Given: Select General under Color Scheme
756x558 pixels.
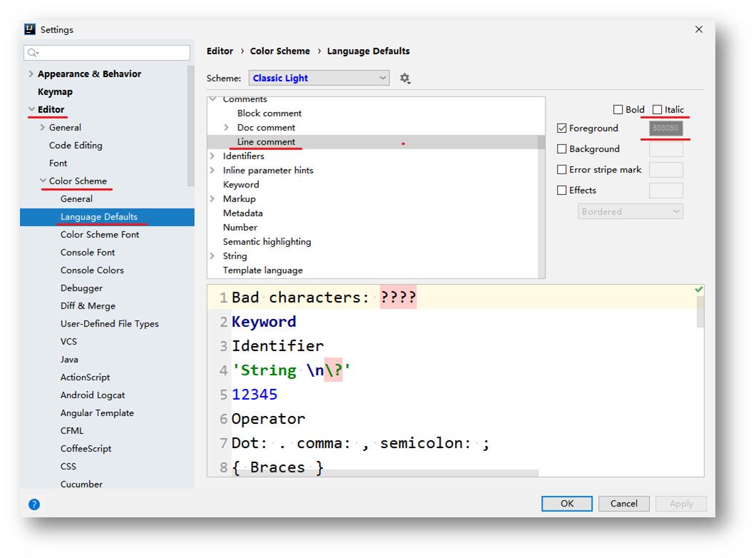Looking at the screenshot, I should (76, 198).
